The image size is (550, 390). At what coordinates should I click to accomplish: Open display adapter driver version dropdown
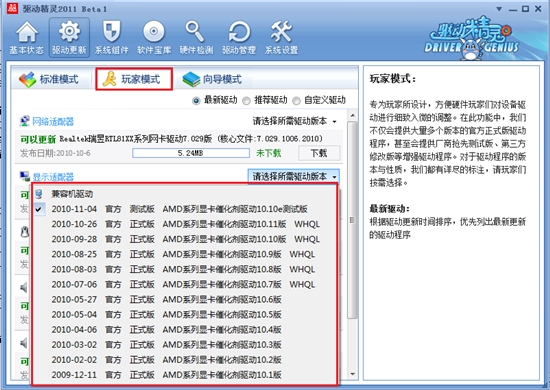[294, 176]
